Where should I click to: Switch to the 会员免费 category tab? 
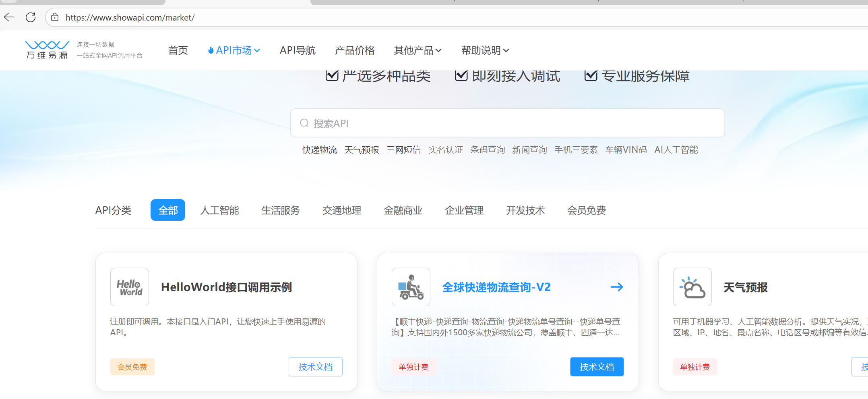(x=587, y=210)
